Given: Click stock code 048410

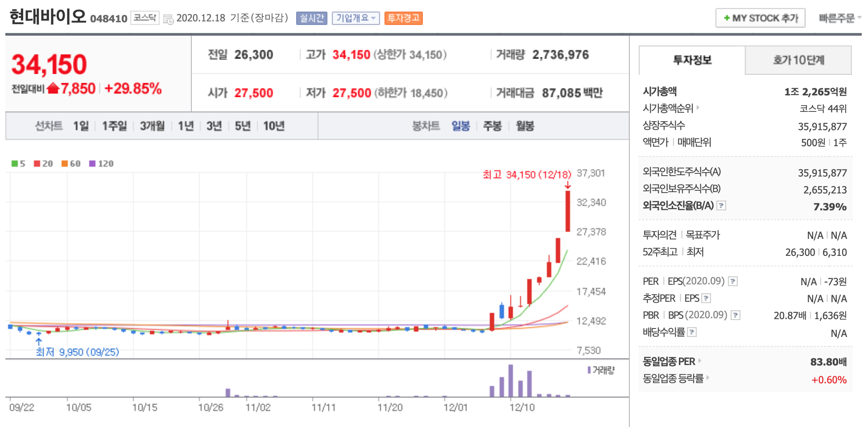Looking at the screenshot, I should point(109,19).
